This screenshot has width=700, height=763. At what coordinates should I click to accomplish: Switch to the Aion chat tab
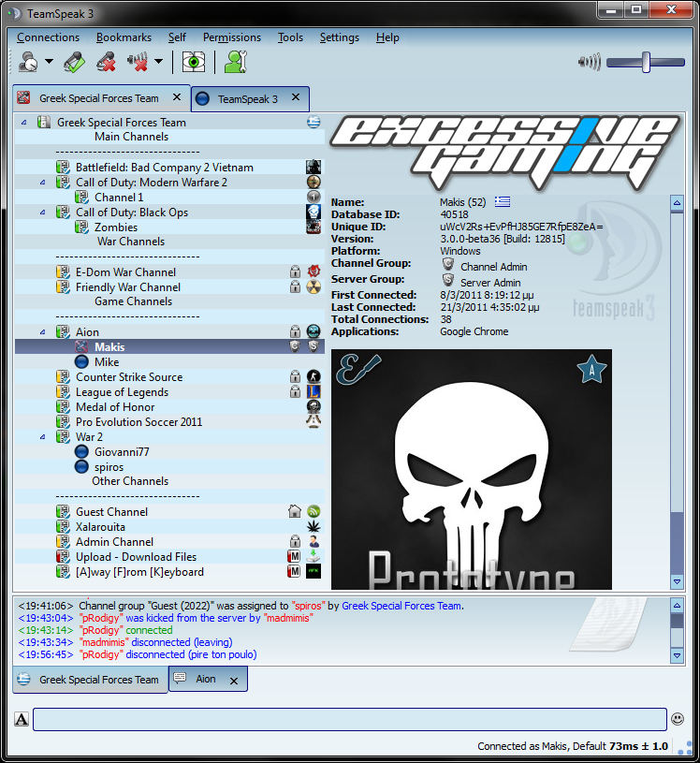206,679
